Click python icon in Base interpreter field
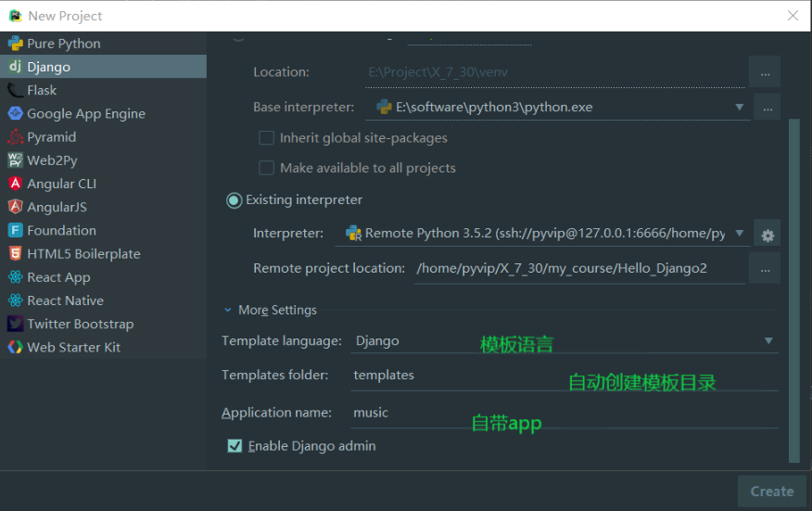This screenshot has height=511, width=812. point(384,107)
